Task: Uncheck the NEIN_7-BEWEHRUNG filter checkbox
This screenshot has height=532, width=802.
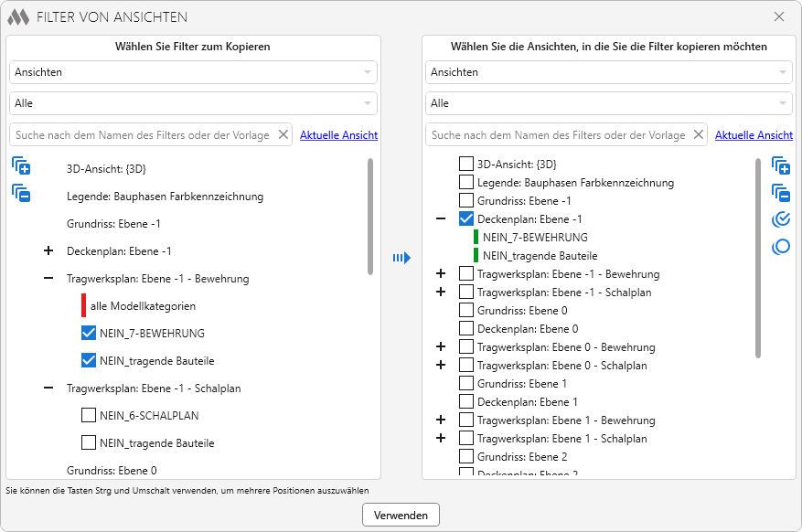Action: tap(89, 334)
